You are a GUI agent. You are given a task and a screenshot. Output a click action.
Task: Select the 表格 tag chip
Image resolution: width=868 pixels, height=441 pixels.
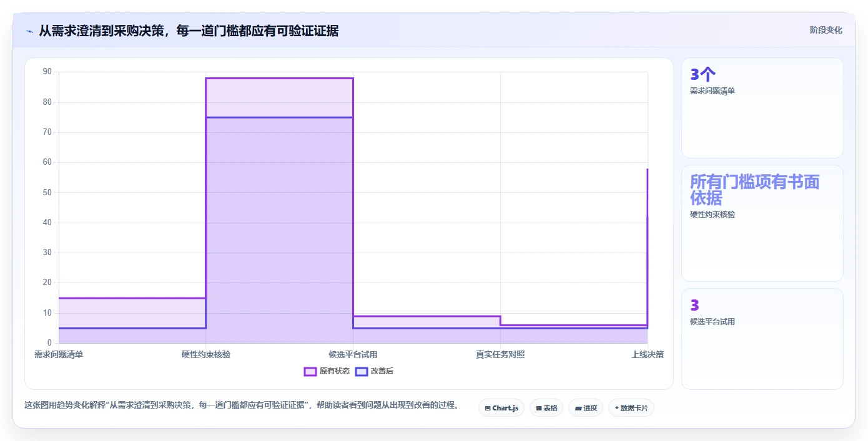(546, 408)
